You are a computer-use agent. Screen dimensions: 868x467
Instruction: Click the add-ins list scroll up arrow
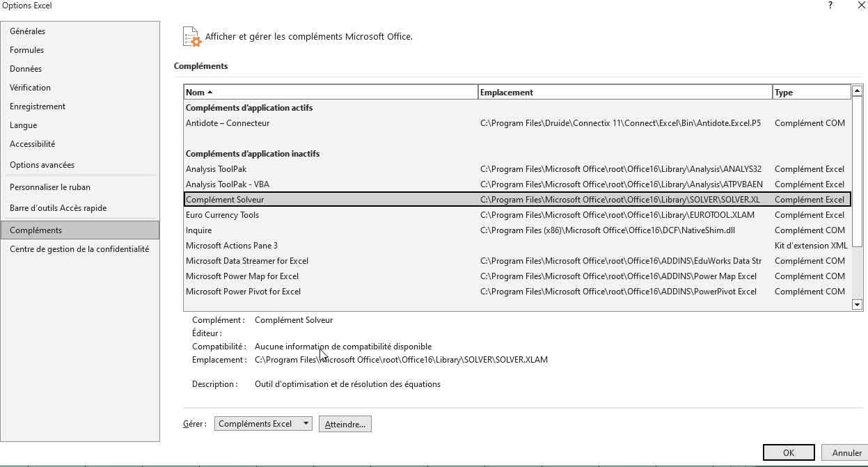(x=857, y=91)
